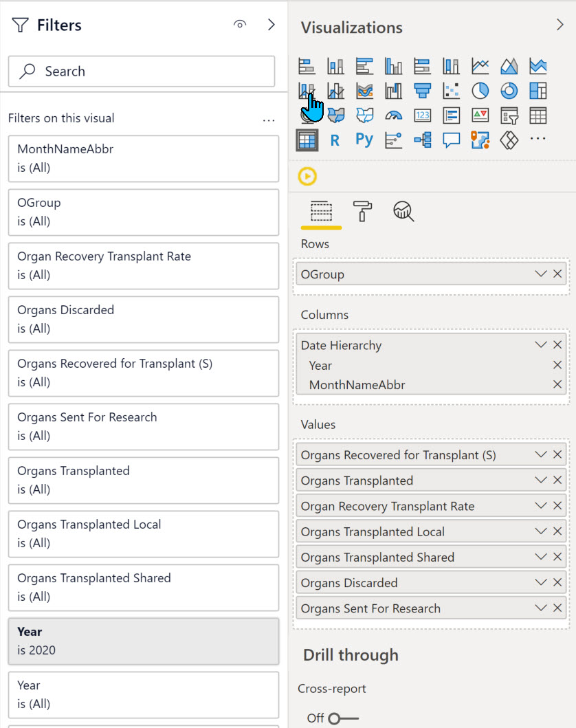Select the Matrix visual
576x728 pixels.
[x=307, y=140]
